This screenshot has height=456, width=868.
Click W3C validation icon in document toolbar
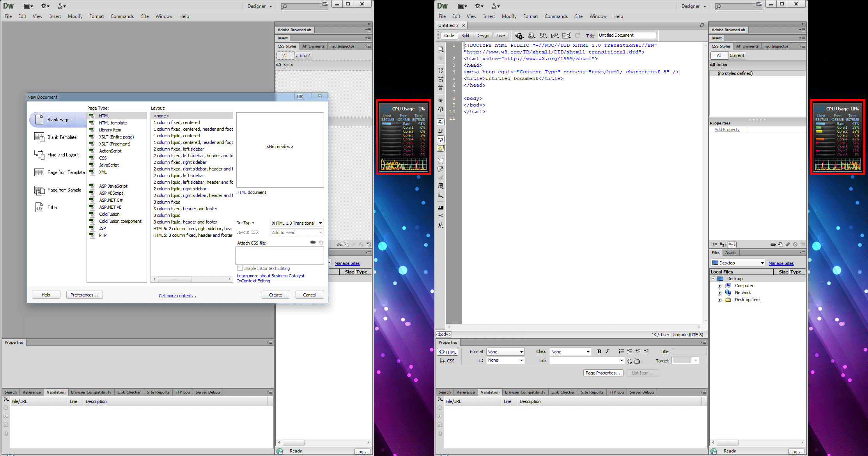[x=555, y=35]
